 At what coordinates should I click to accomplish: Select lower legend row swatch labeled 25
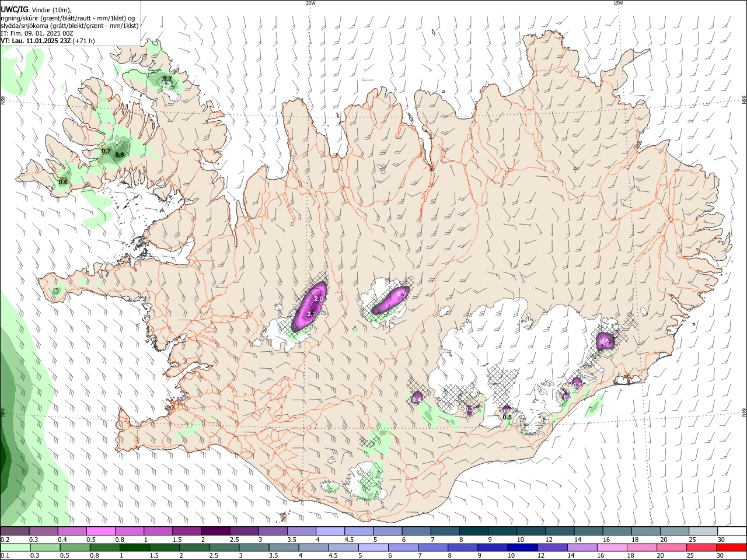point(701,548)
